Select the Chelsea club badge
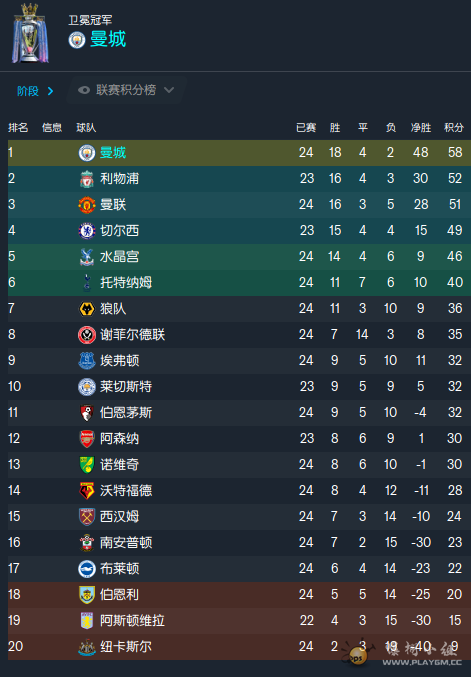471x677 pixels. 87,231
